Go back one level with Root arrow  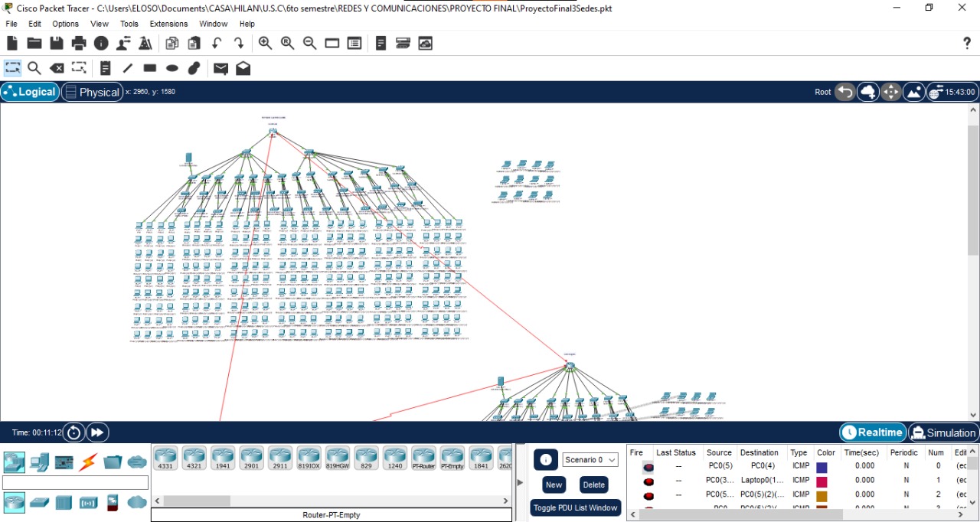coord(844,92)
